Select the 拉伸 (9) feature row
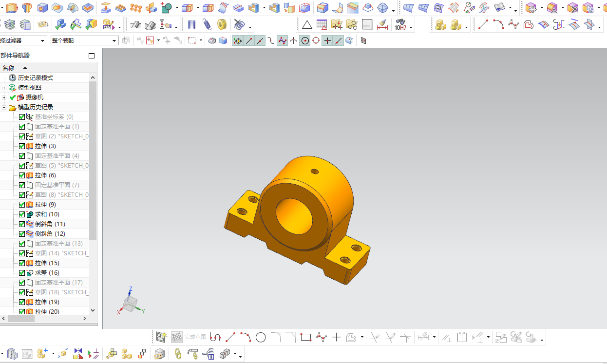Screen dimensions: 607x364 pyautogui.click(x=44, y=205)
